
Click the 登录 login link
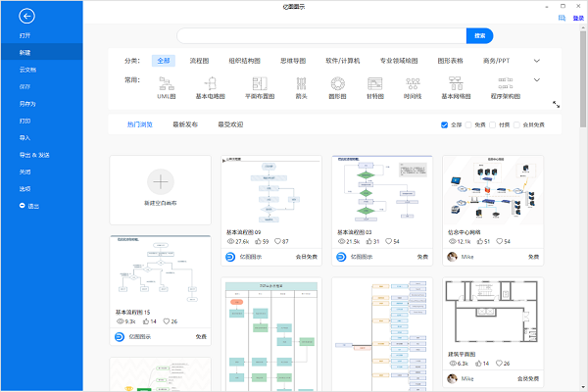pos(577,18)
